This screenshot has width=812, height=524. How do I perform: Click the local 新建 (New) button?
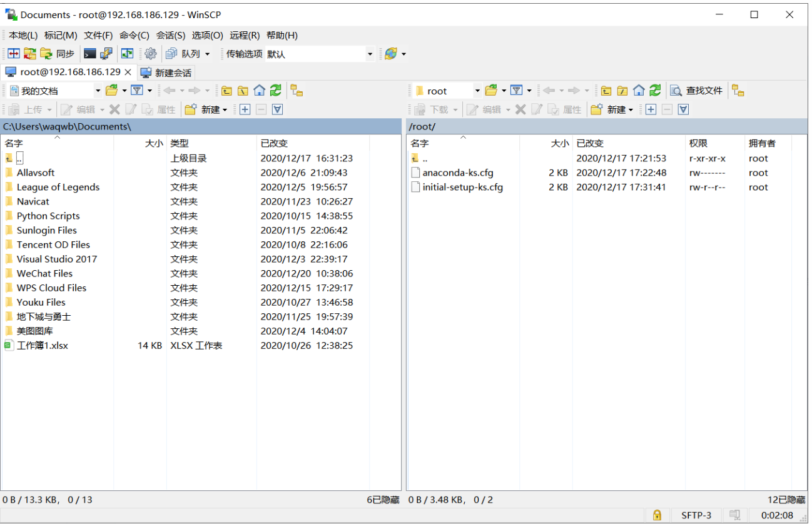click(x=206, y=109)
